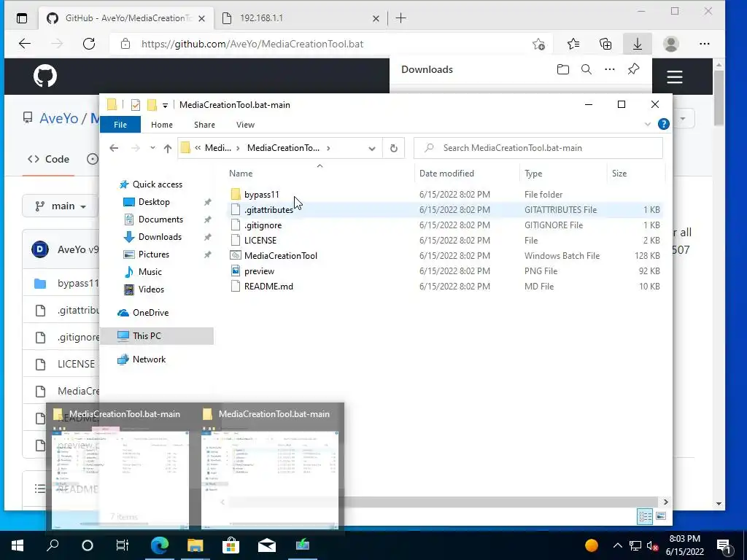Click Edge Downloads toolbar button
The image size is (747, 560).
click(637, 44)
